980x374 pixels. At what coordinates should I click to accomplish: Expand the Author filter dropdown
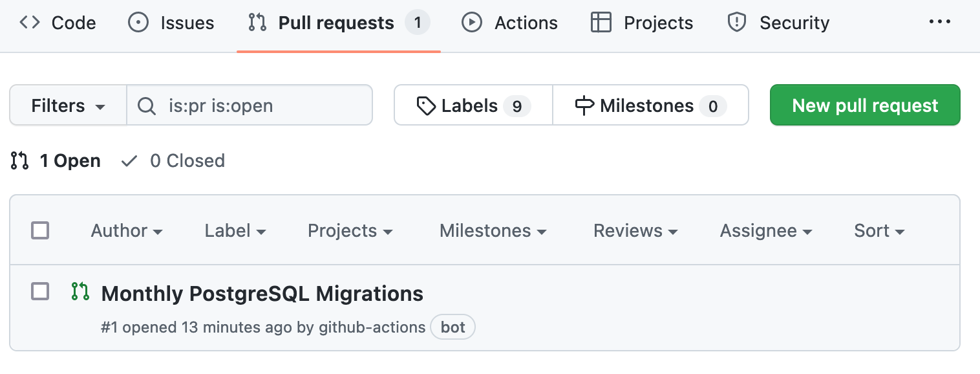coord(127,230)
